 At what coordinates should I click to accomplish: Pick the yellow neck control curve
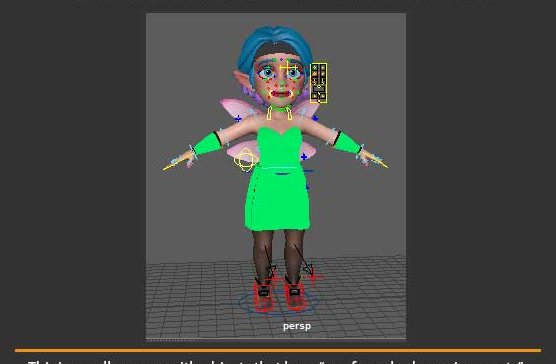coord(279,113)
